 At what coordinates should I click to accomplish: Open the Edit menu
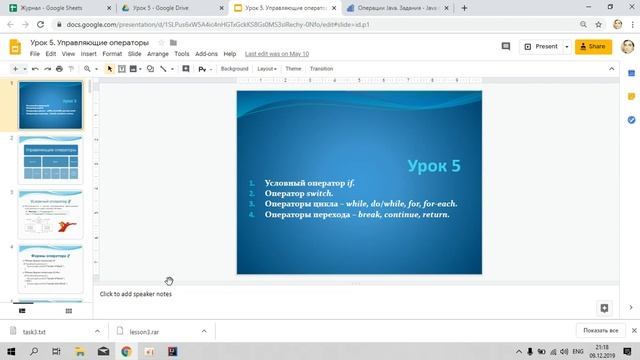click(x=51, y=54)
